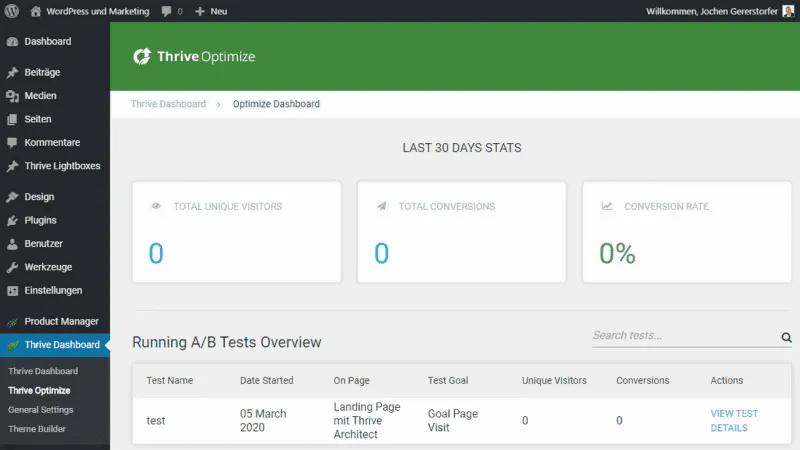Click the Beiträge pin icon
Viewport: 800px width, 450px height.
[12, 72]
